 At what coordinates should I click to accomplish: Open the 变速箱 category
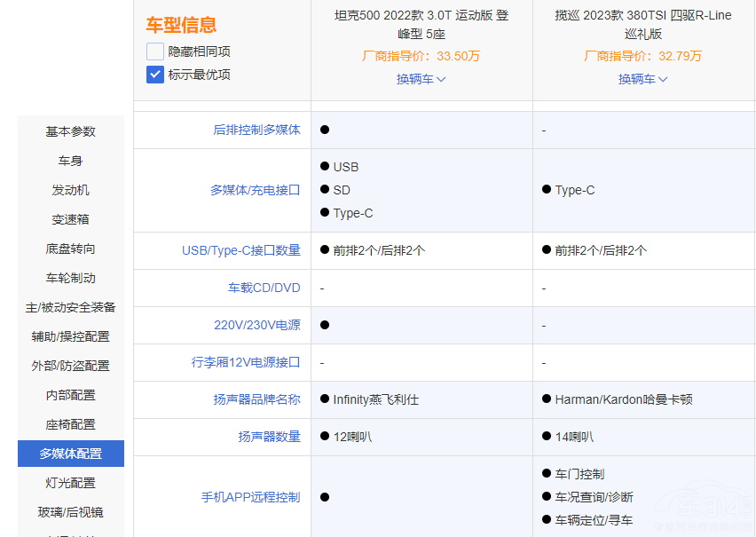click(70, 219)
